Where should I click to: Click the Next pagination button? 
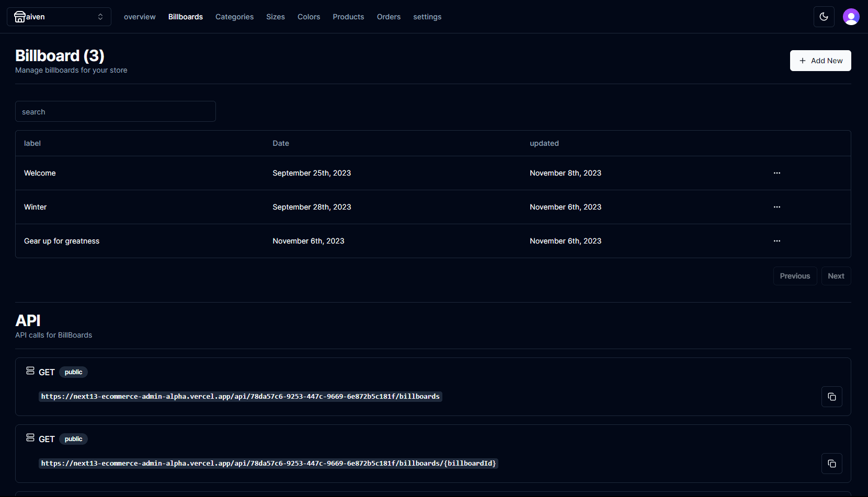coord(836,276)
